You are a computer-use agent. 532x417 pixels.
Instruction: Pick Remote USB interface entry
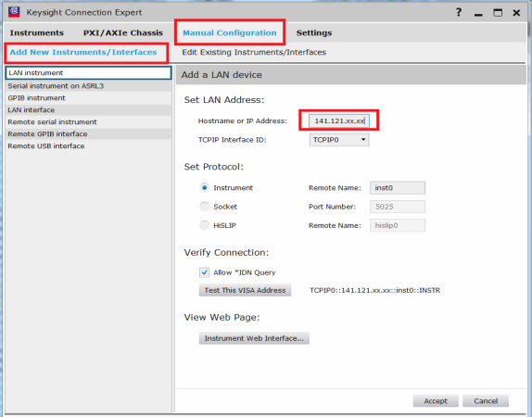click(x=89, y=145)
